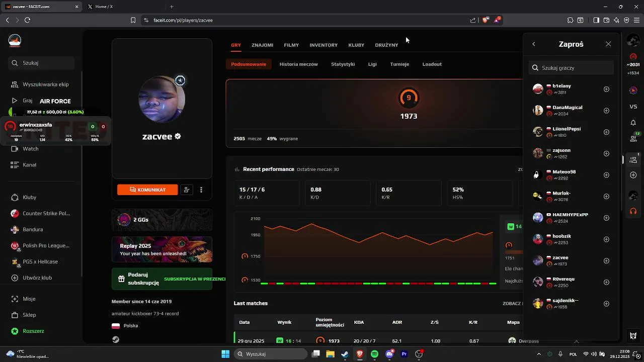Open the DRUŻYNY tab
Image resolution: width=644 pixels, height=362 pixels.
[386, 45]
